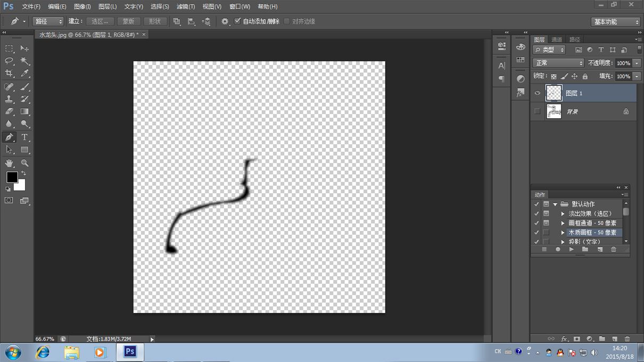Image resolution: width=644 pixels, height=362 pixels.
Task: Select the Clone Stamp tool
Action: point(9,99)
